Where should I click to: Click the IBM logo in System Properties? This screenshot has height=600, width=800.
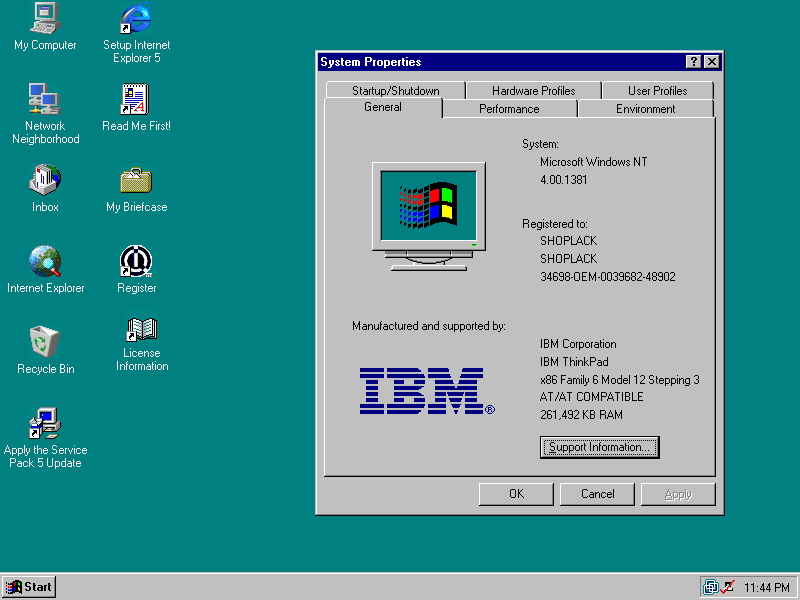(x=427, y=391)
